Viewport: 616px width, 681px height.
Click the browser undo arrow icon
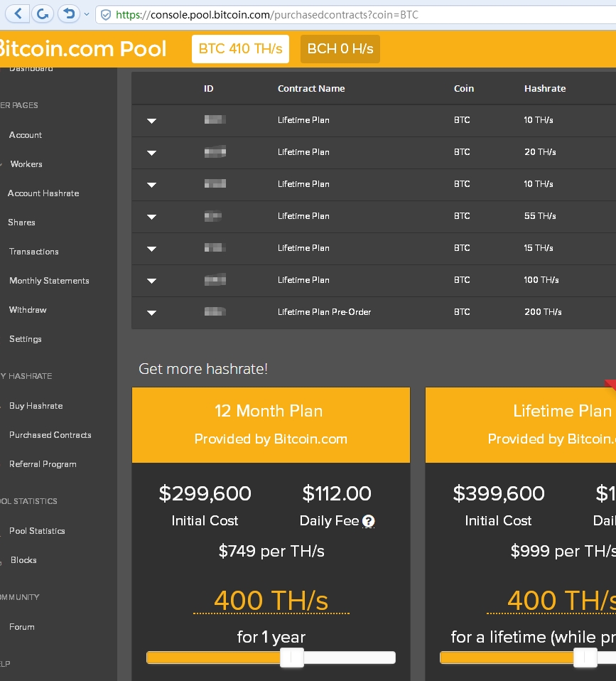coord(69,14)
